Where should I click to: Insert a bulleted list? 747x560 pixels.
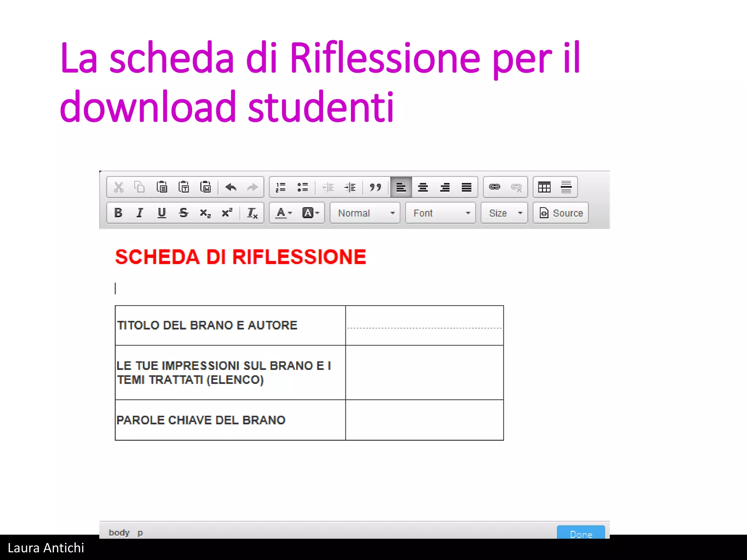pos(303,187)
